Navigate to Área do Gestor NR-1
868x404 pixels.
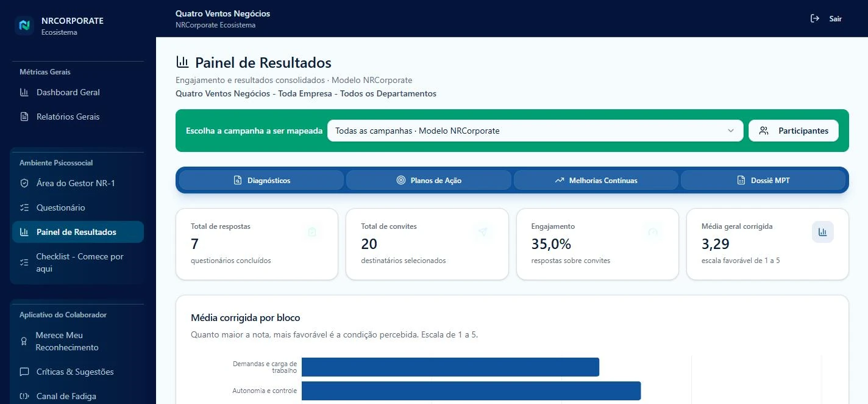point(78,183)
